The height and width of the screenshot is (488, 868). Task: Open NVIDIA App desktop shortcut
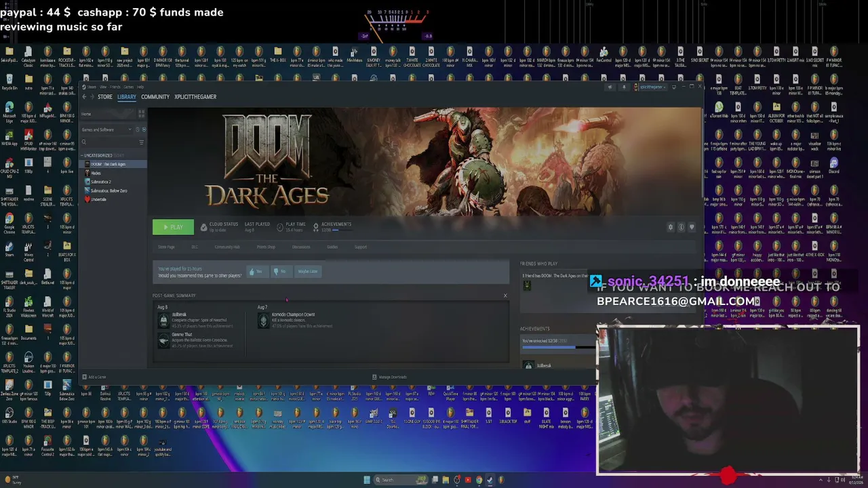click(9, 137)
